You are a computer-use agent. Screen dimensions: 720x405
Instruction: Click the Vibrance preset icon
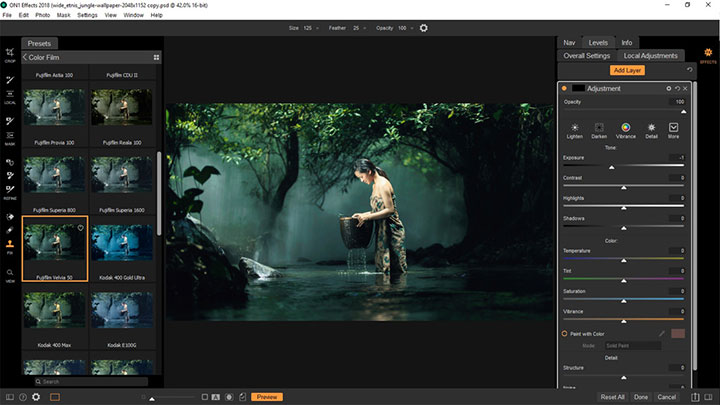(x=625, y=128)
